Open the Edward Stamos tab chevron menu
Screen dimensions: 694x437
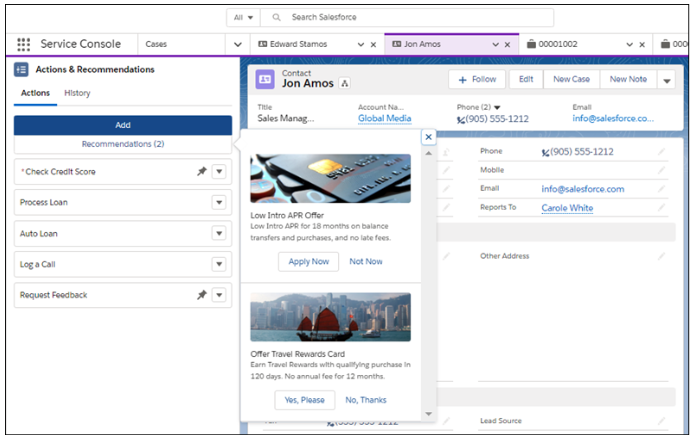pyautogui.click(x=361, y=44)
